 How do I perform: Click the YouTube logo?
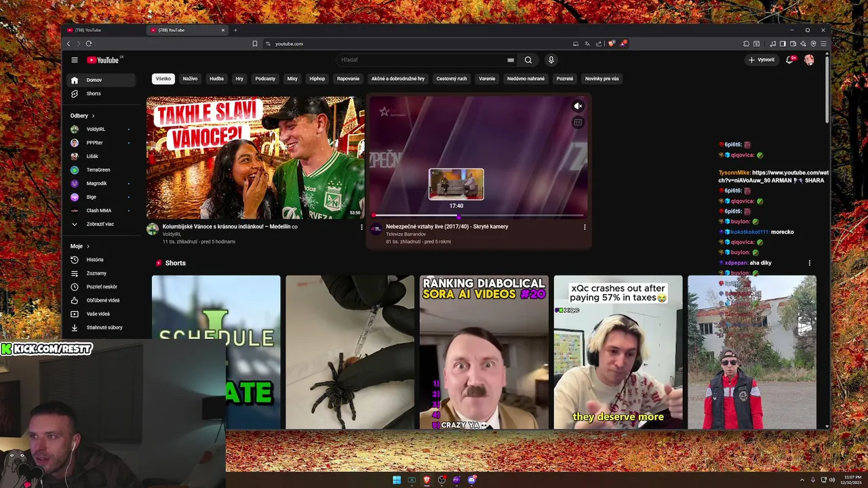(102, 60)
